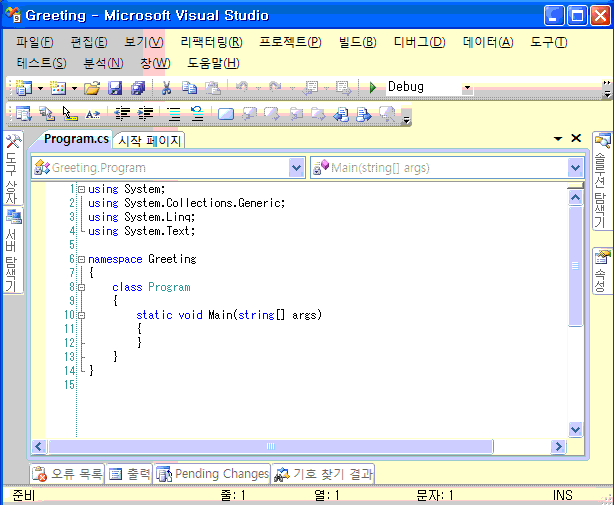Open the 도구(T) menu
Image resolution: width=614 pixels, height=505 pixels.
(x=548, y=42)
